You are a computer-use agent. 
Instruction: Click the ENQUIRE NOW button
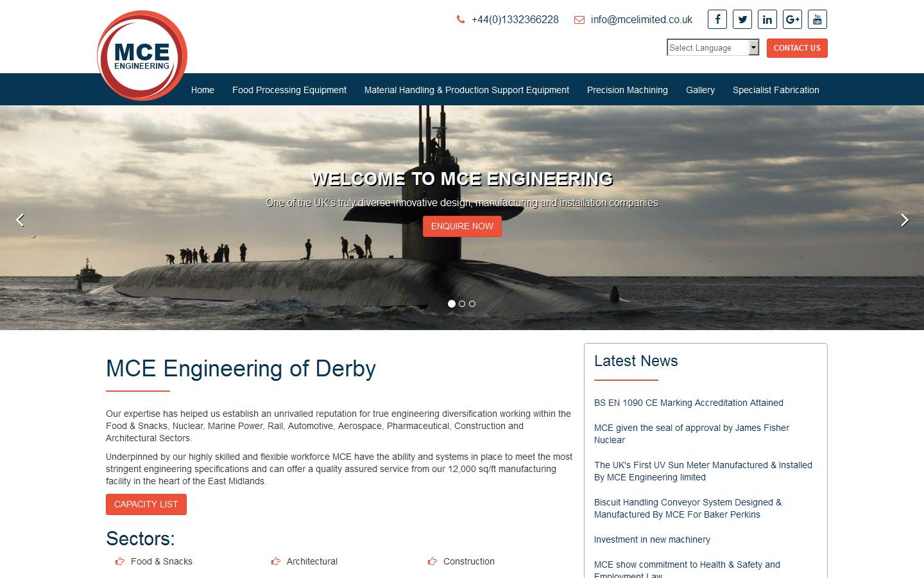[461, 226]
